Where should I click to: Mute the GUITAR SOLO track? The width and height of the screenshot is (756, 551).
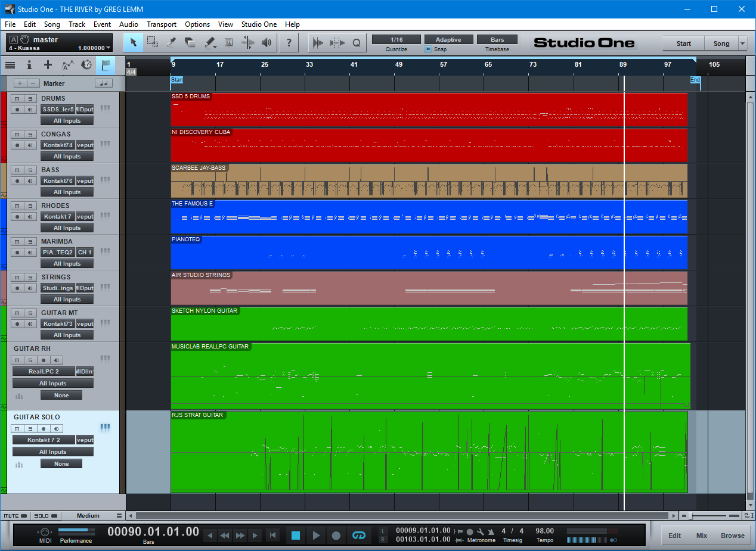tap(18, 428)
